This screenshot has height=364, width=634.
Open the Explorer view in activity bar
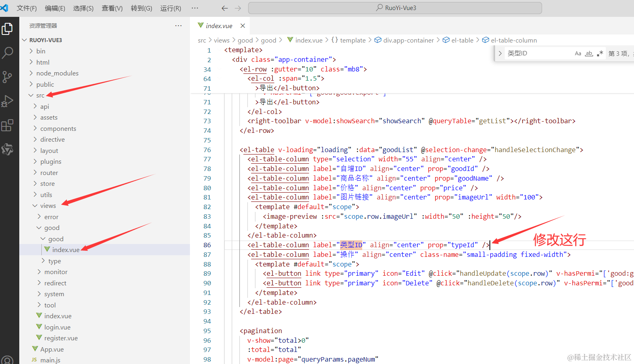pos(7,29)
